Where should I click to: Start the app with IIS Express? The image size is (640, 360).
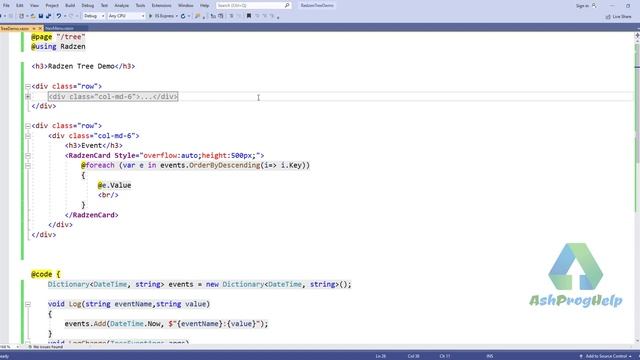tap(161, 16)
